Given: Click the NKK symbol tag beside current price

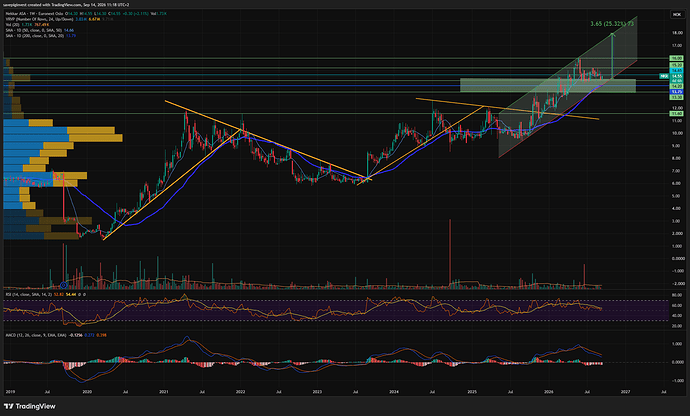Looking at the screenshot, I should [x=664, y=76].
